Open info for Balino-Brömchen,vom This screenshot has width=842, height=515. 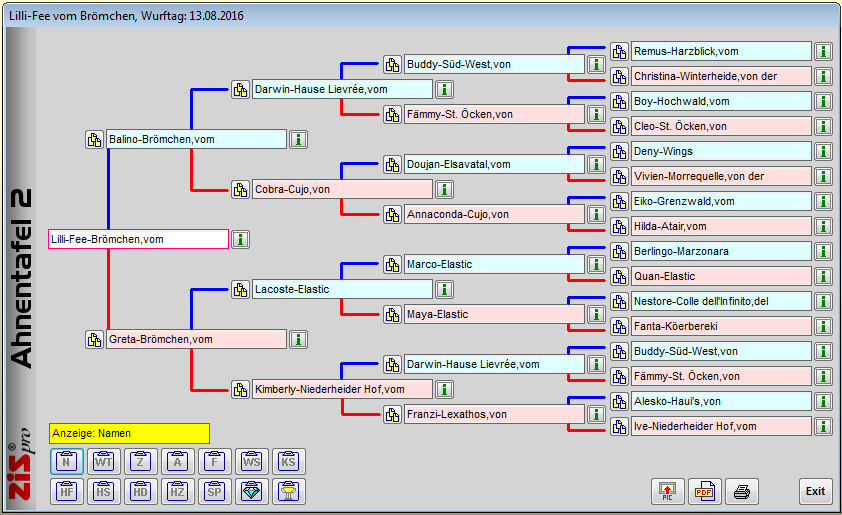tap(298, 139)
